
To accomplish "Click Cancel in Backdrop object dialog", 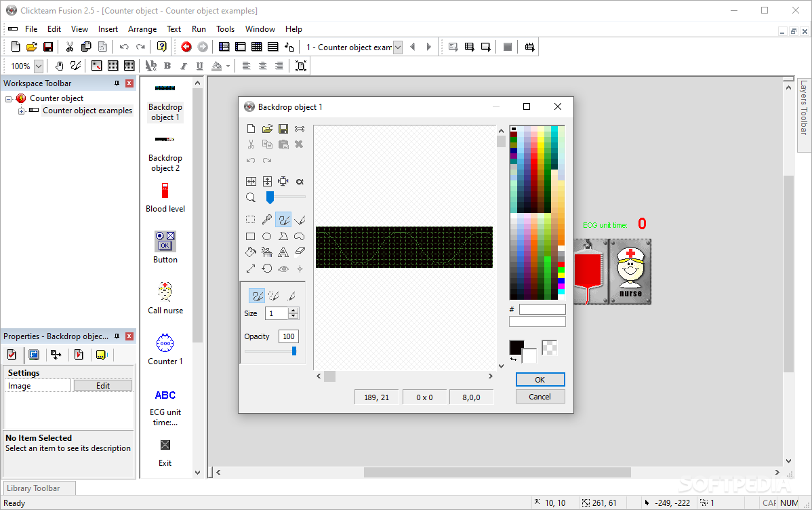I will (x=540, y=397).
